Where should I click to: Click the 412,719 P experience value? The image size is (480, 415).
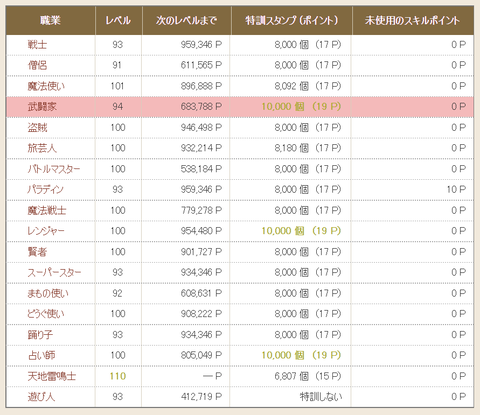201,397
